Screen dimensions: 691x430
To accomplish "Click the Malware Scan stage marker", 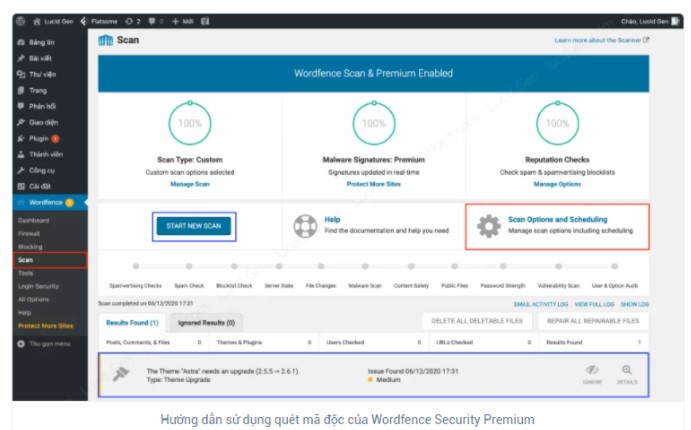I will coord(365,267).
